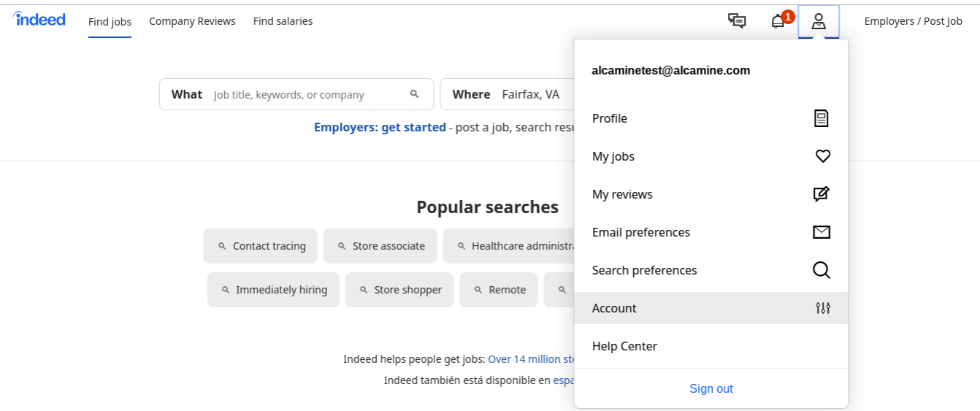Image resolution: width=980 pixels, height=411 pixels.
Task: Click the Sign out link
Action: tap(711, 388)
